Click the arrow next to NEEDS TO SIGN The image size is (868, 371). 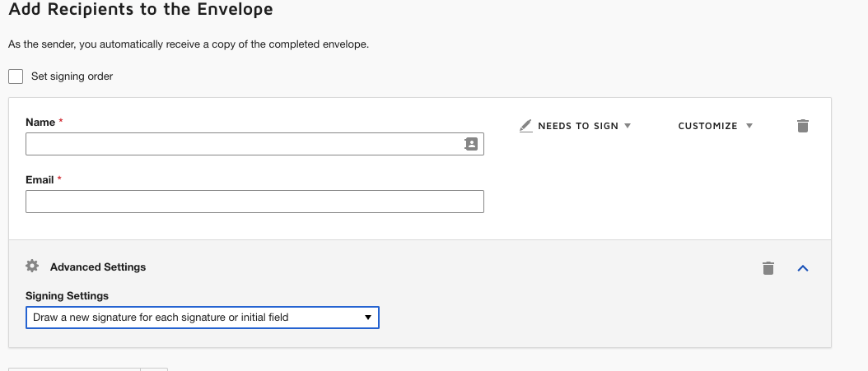(628, 126)
